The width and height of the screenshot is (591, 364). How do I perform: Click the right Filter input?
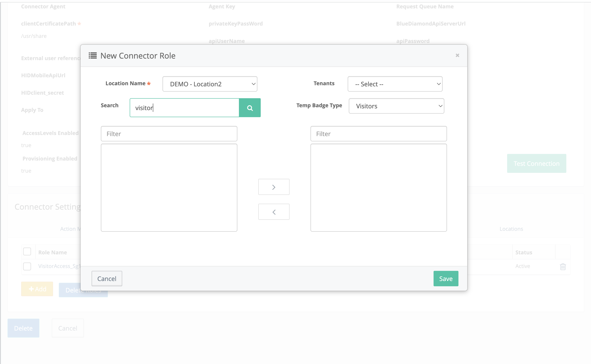coord(379,134)
